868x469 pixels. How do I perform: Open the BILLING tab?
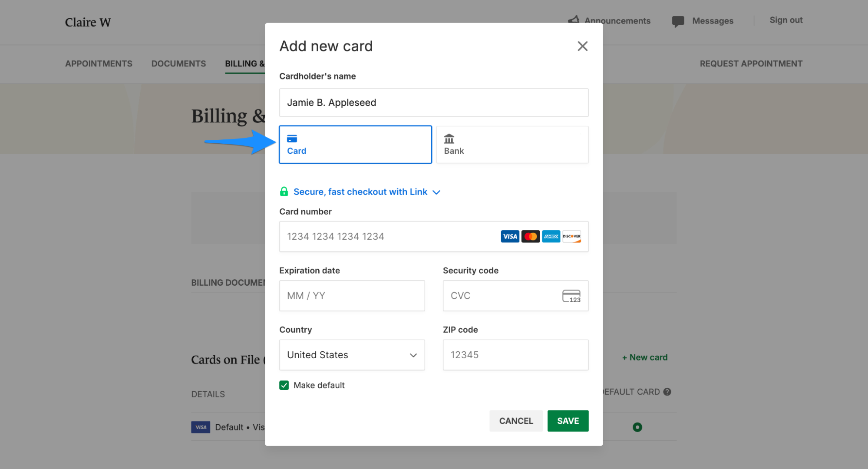245,63
